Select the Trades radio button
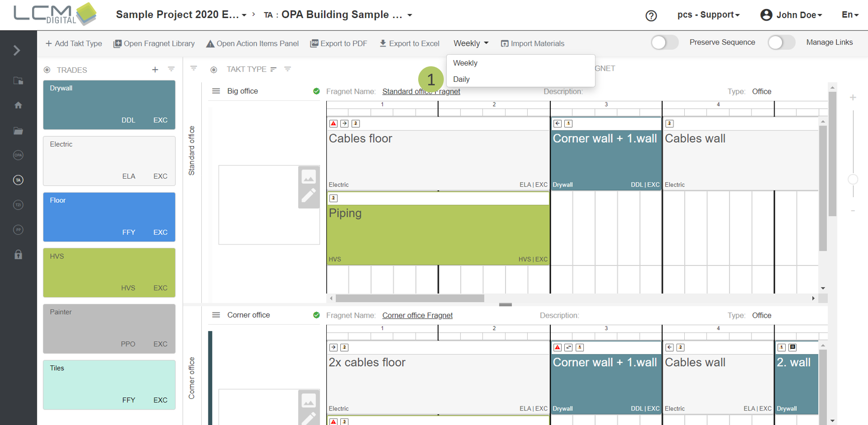The height and width of the screenshot is (425, 868). 47,70
